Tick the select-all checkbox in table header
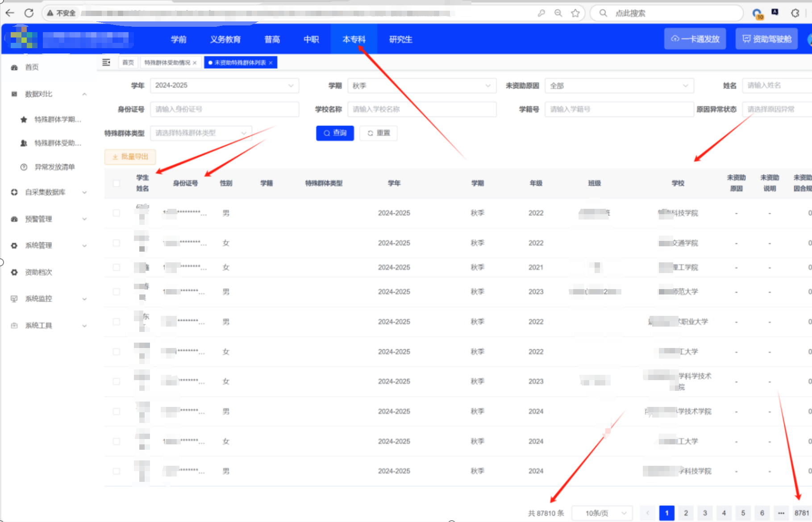Image resolution: width=812 pixels, height=522 pixels. click(x=117, y=183)
